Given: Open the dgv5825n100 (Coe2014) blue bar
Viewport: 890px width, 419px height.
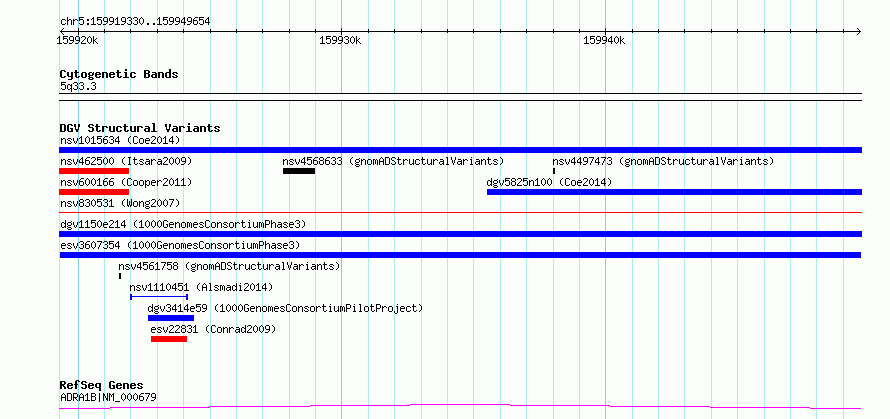Looking at the screenshot, I should 674,192.
